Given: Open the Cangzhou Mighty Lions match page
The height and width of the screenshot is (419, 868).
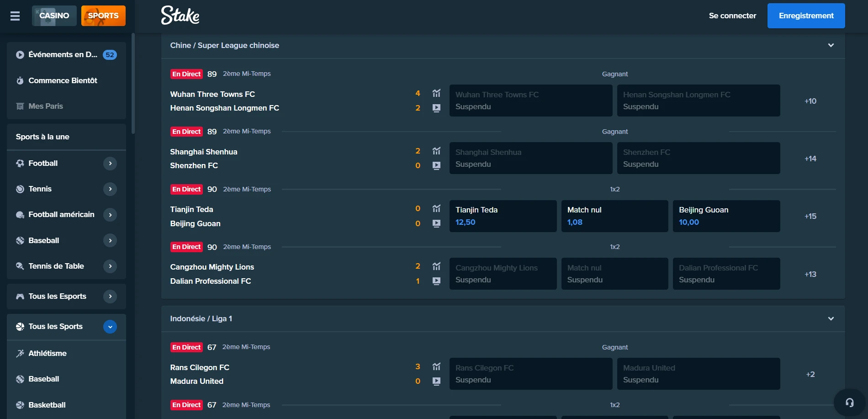Looking at the screenshot, I should (212, 267).
